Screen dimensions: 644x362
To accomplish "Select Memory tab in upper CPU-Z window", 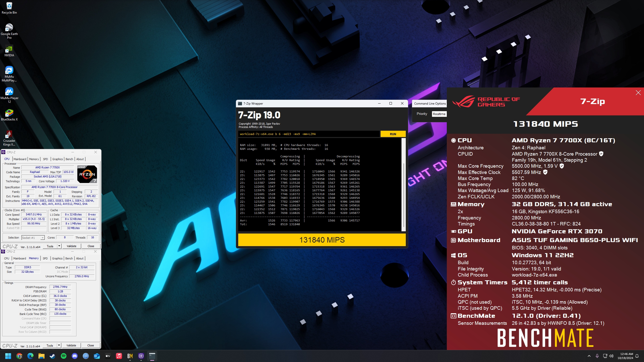I will (34, 159).
